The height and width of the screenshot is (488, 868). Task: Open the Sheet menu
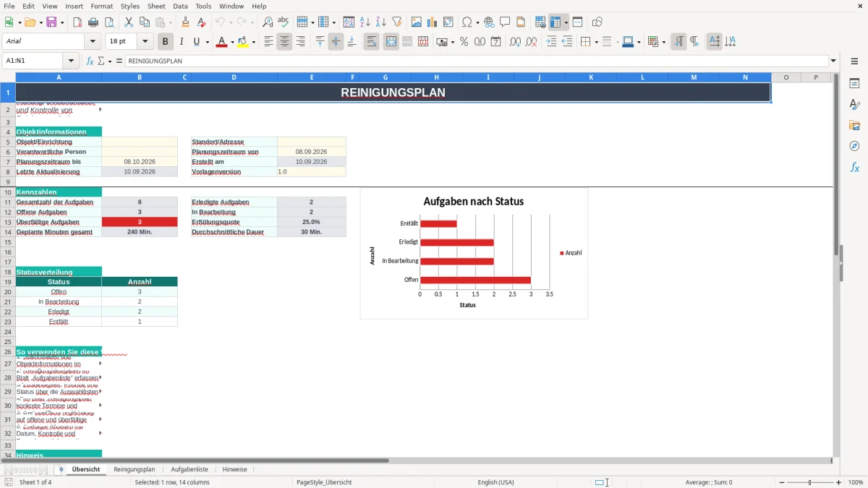[x=156, y=6]
